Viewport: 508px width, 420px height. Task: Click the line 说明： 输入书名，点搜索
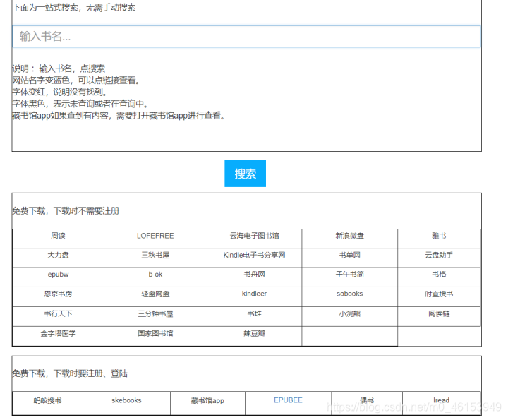point(59,68)
